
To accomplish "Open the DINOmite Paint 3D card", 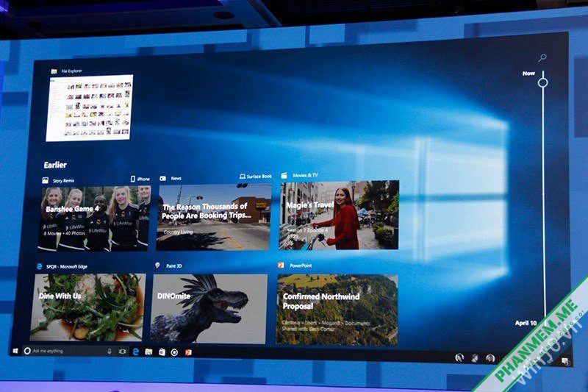I will coord(209,309).
